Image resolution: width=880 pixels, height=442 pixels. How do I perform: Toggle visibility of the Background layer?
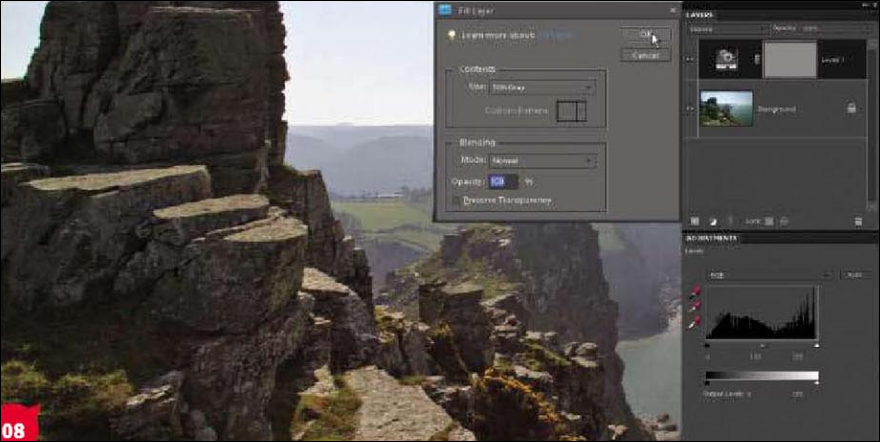pyautogui.click(x=690, y=109)
